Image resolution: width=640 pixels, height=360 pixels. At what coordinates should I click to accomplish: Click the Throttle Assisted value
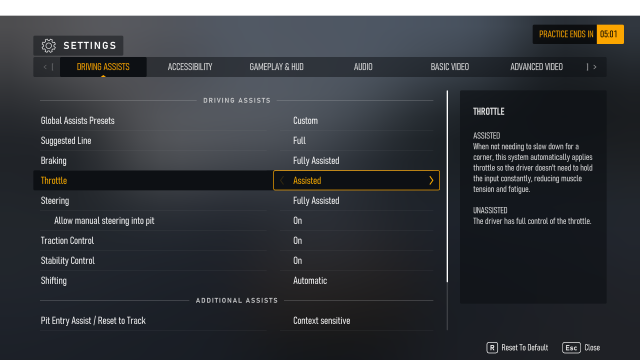[307, 180]
